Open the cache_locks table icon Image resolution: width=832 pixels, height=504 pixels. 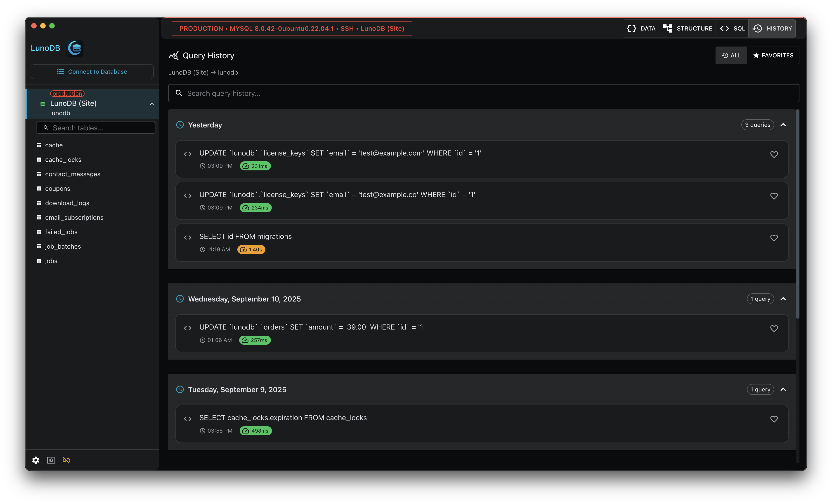(39, 160)
